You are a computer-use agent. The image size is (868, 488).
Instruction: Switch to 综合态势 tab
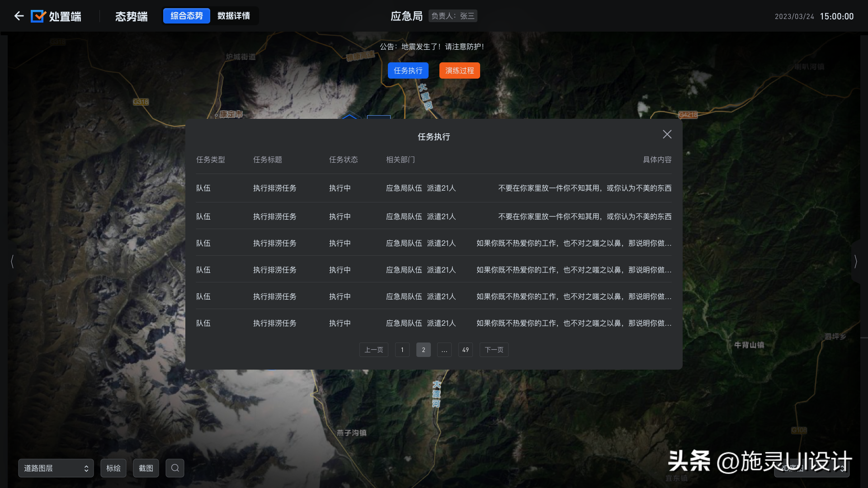[187, 16]
